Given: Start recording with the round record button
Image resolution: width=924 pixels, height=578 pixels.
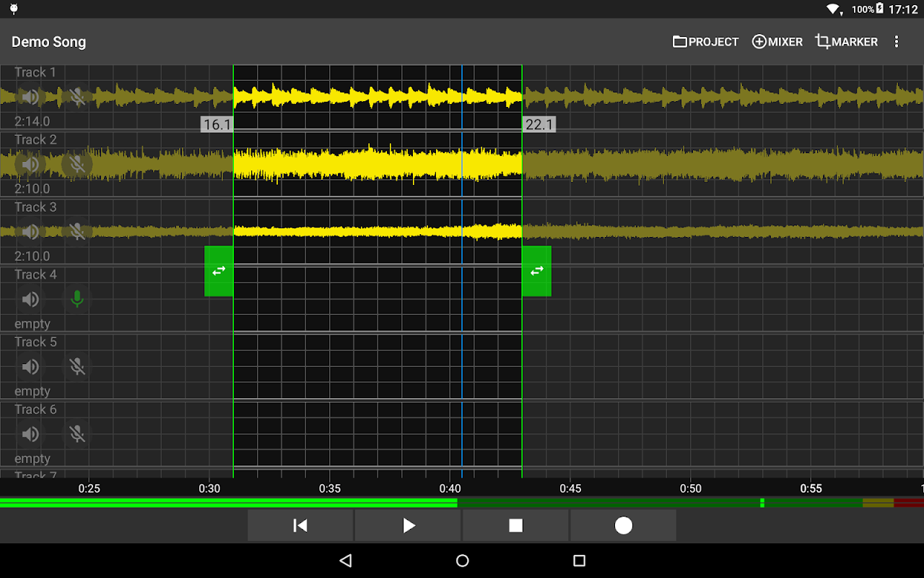Looking at the screenshot, I should 623,525.
